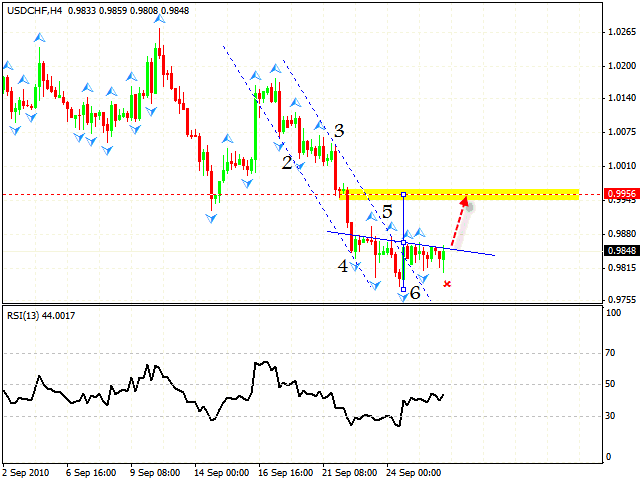Viewport: 640px width, 480px height.
Task: Select the 1.0010 price axis label
Action: [622, 165]
